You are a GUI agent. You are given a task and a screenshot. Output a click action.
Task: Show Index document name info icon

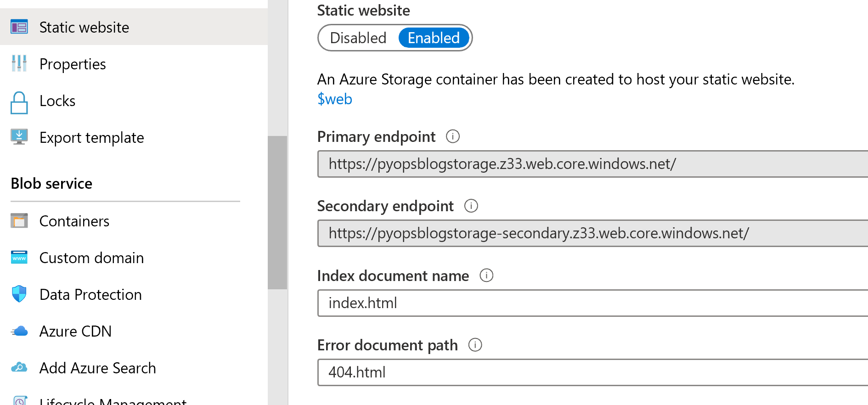[x=486, y=275]
